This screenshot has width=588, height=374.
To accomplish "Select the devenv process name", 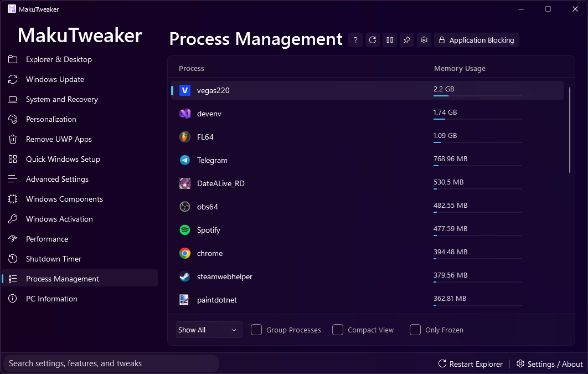I will point(209,114).
